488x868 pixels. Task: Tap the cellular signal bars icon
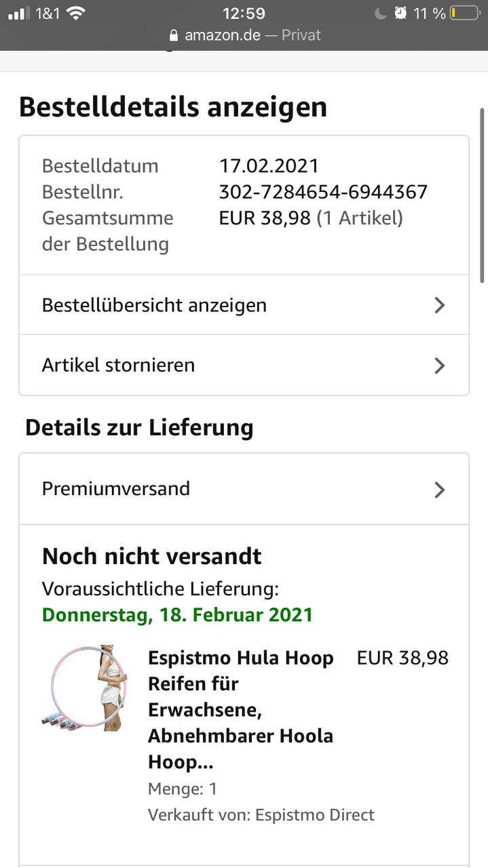19,13
